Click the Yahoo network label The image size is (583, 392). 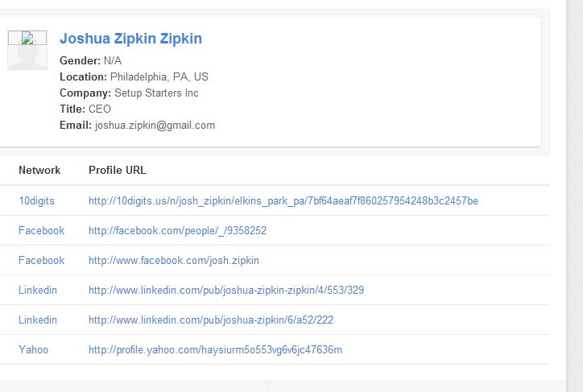[x=33, y=349]
